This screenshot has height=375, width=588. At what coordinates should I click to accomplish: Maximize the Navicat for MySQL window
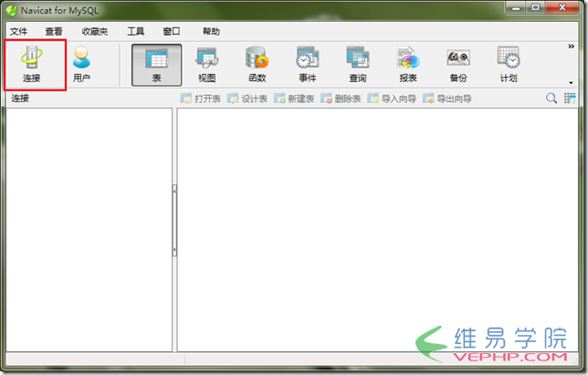(535, 7)
